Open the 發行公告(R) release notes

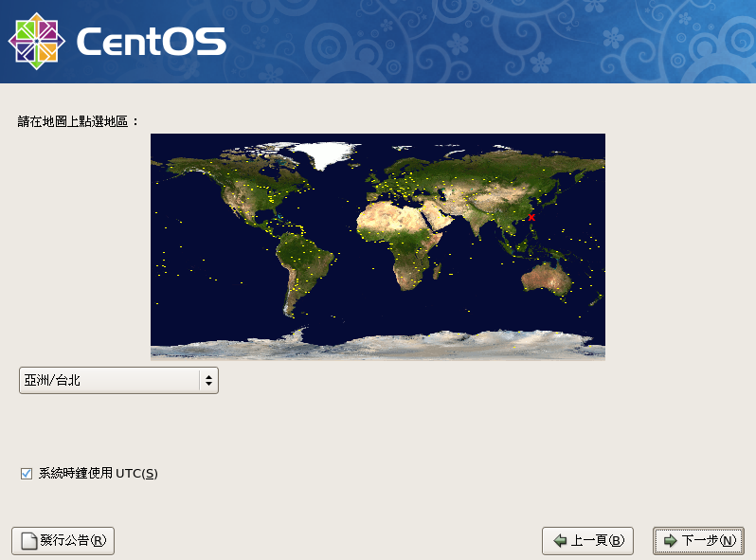pyautogui.click(x=63, y=540)
